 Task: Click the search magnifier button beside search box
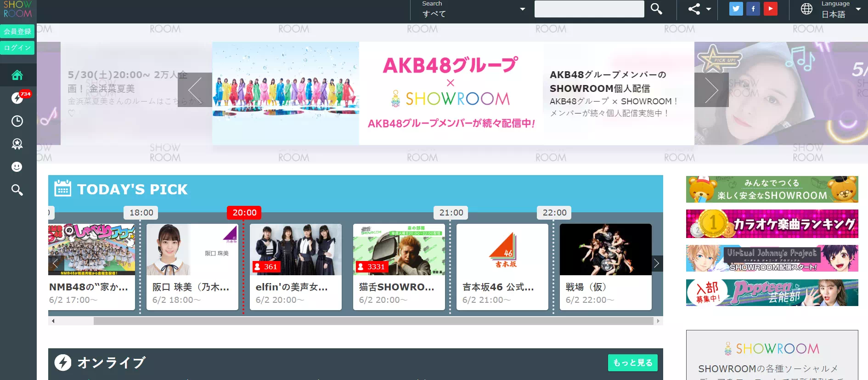656,9
